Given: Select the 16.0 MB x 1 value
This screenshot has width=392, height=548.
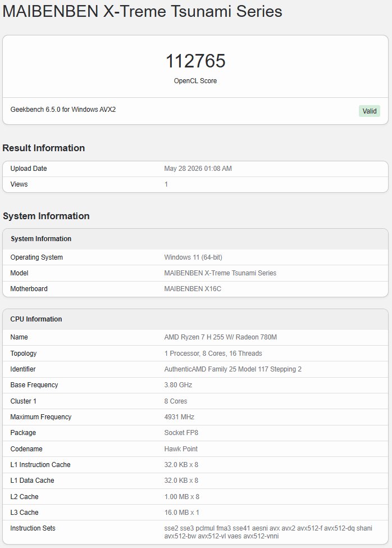Looking at the screenshot, I should pos(182,513).
